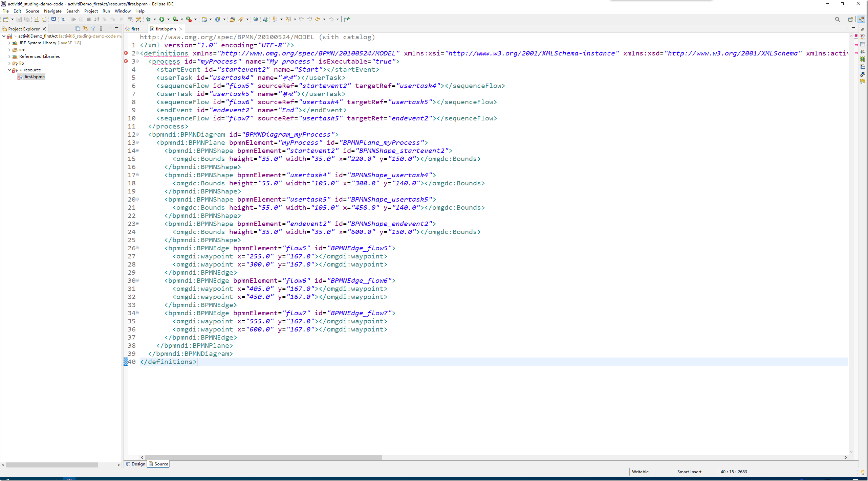Open the Source menu
Image resolution: width=868 pixels, height=481 pixels.
(x=32, y=11)
